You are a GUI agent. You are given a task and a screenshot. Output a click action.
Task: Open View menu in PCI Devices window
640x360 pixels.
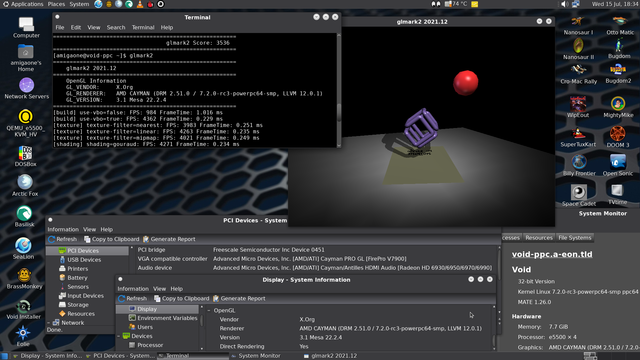click(x=89, y=229)
